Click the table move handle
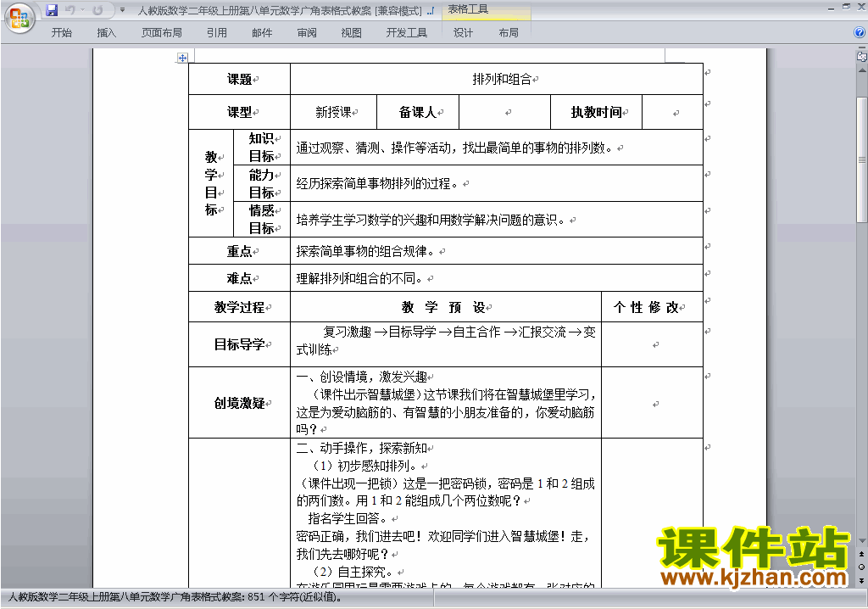 pos(182,58)
